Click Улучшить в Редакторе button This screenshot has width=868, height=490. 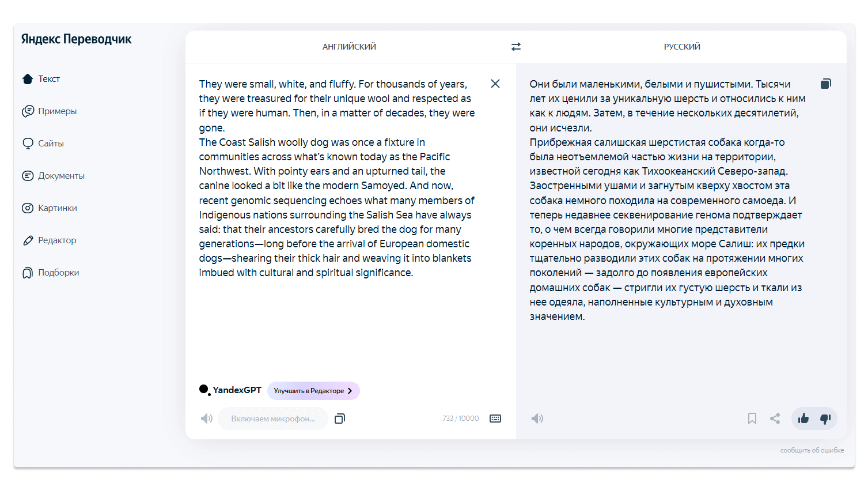(313, 391)
